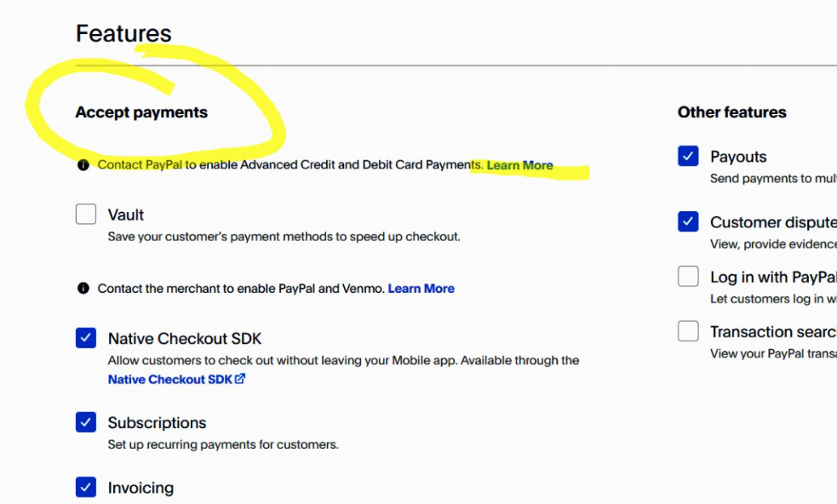Click info icon beside Contact PayPal notice
837x504 pixels.
click(83, 165)
